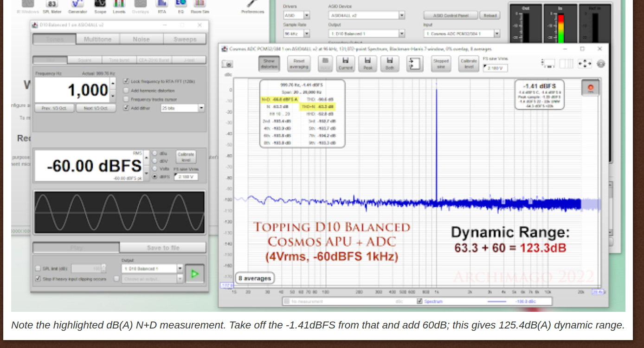The height and width of the screenshot is (348, 644).
Task: Click the Save Peak trace disk icon
Action: pyautogui.click(x=367, y=64)
